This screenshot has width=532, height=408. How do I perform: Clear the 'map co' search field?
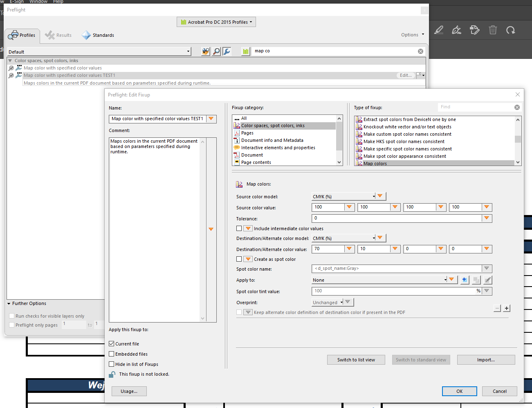pos(420,51)
